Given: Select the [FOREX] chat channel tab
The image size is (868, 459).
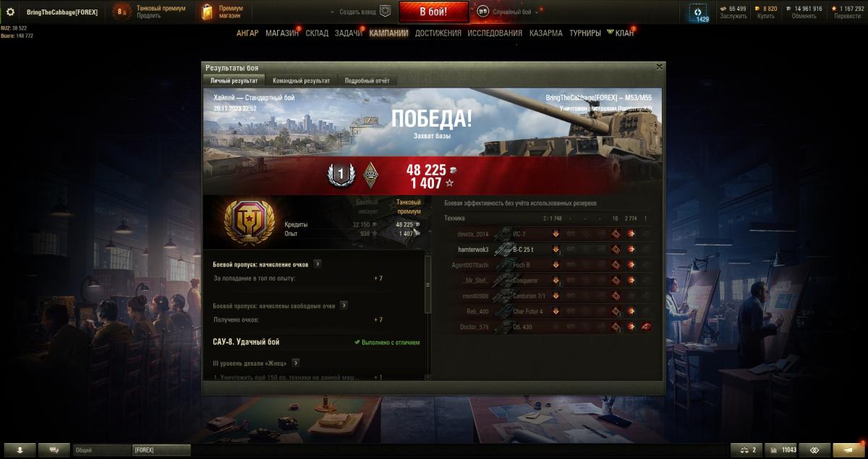Looking at the screenshot, I should coord(161,450).
